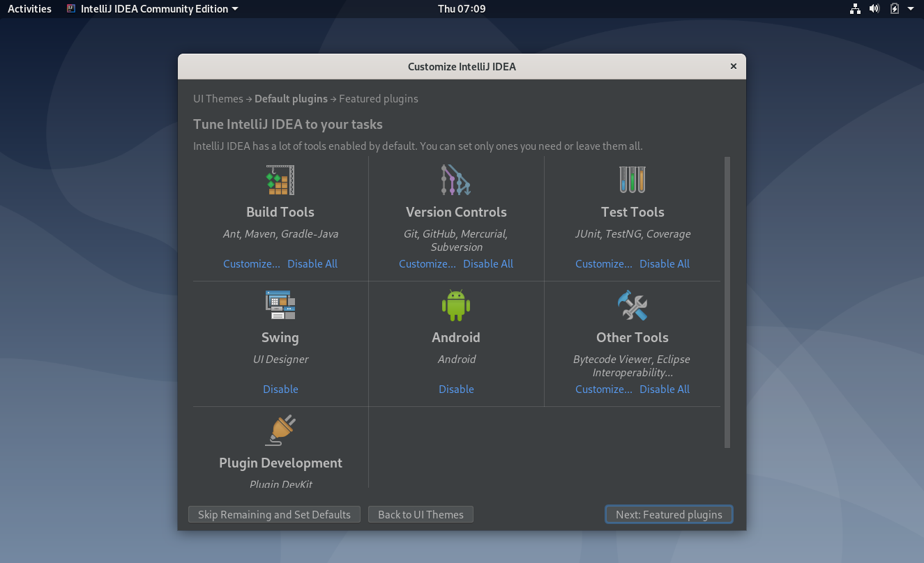This screenshot has height=563, width=924.
Task: Click the Swing UI Designer icon
Action: pos(280,305)
